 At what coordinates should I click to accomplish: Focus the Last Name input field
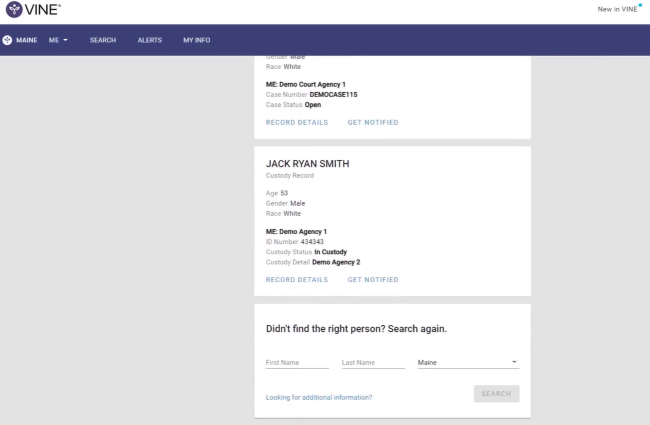click(x=373, y=362)
